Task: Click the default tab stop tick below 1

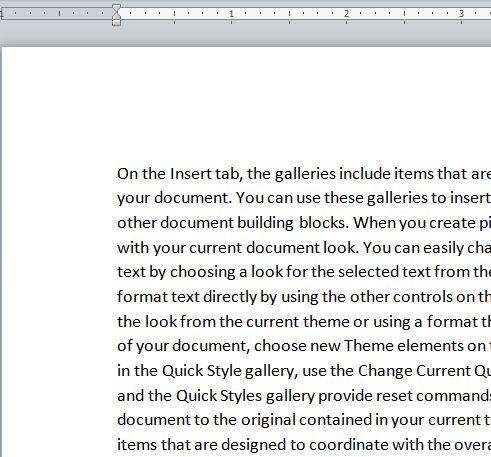Action: [x=231, y=22]
